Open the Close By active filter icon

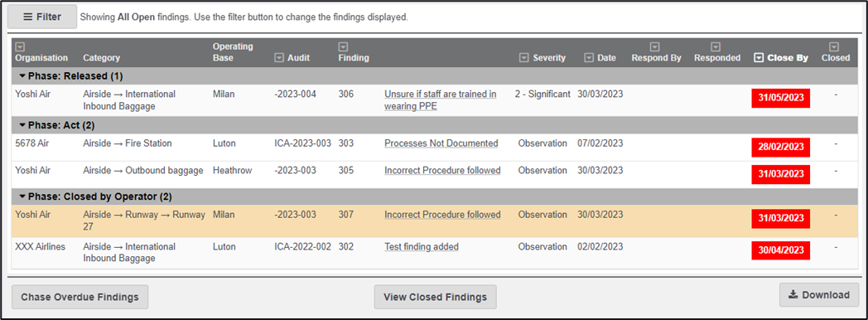coord(759,57)
